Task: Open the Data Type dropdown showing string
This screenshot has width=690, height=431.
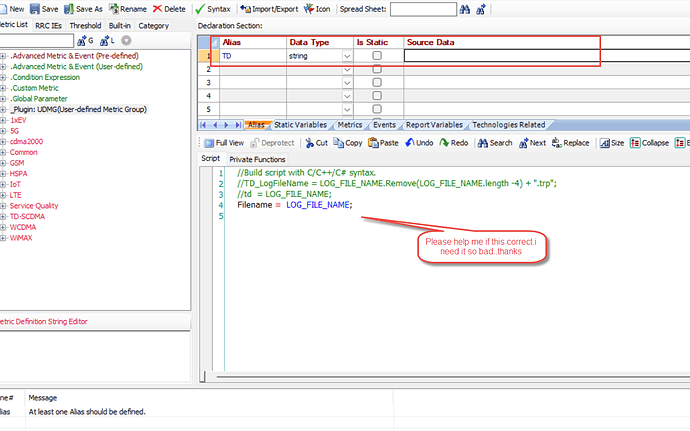Action: pos(347,56)
